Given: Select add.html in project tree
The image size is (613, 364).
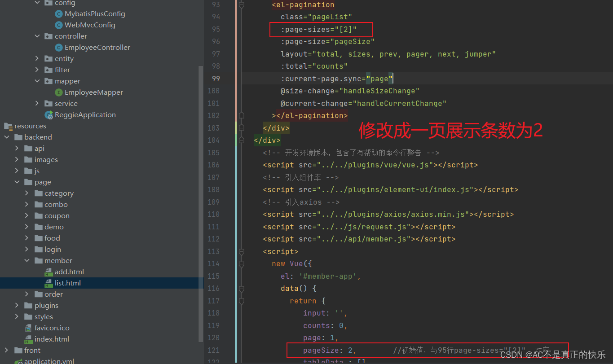Looking at the screenshot, I should pos(69,272).
